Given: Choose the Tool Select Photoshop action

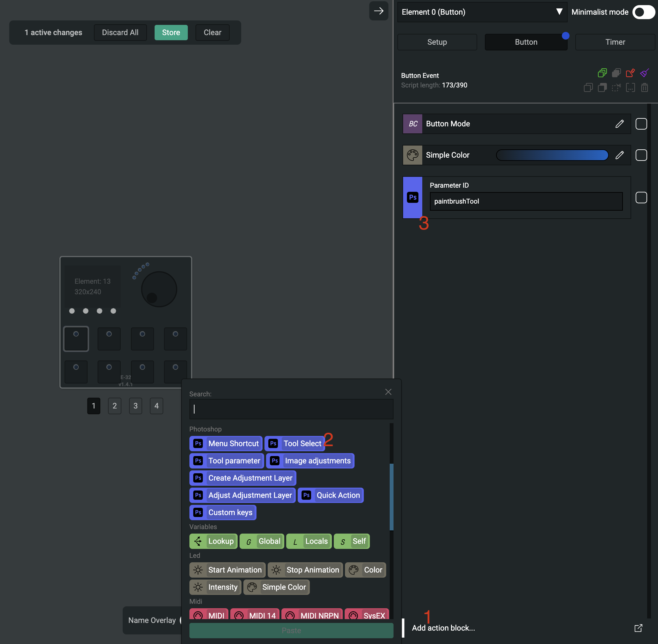Looking at the screenshot, I should (295, 443).
